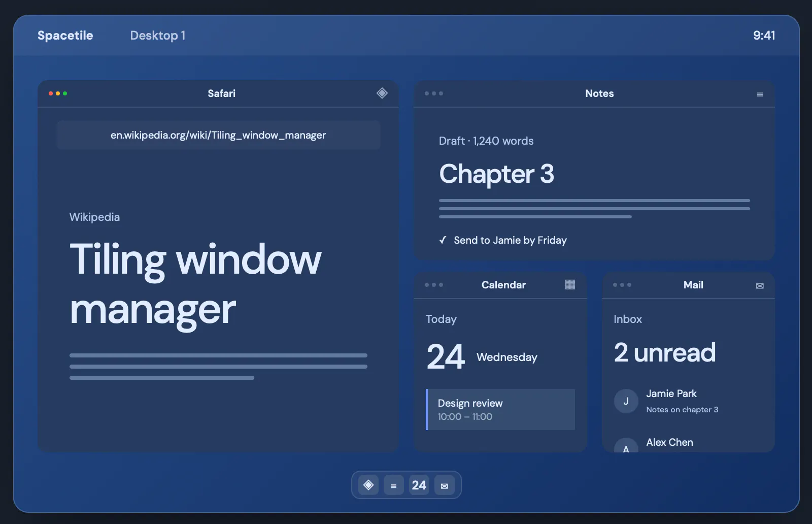
Task: Open the Design review event
Action: [500, 409]
